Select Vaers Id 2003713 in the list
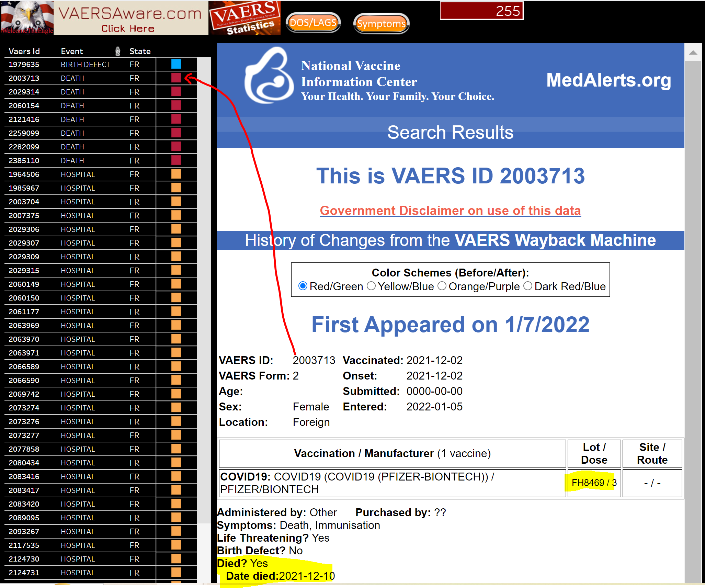 [x=24, y=78]
